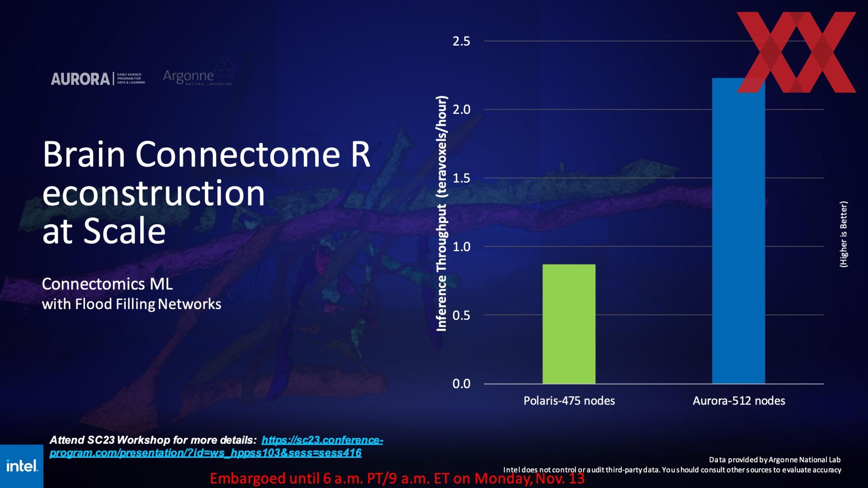Click the 'econstruction' title line
The height and width of the screenshot is (488, 868).
(154, 193)
